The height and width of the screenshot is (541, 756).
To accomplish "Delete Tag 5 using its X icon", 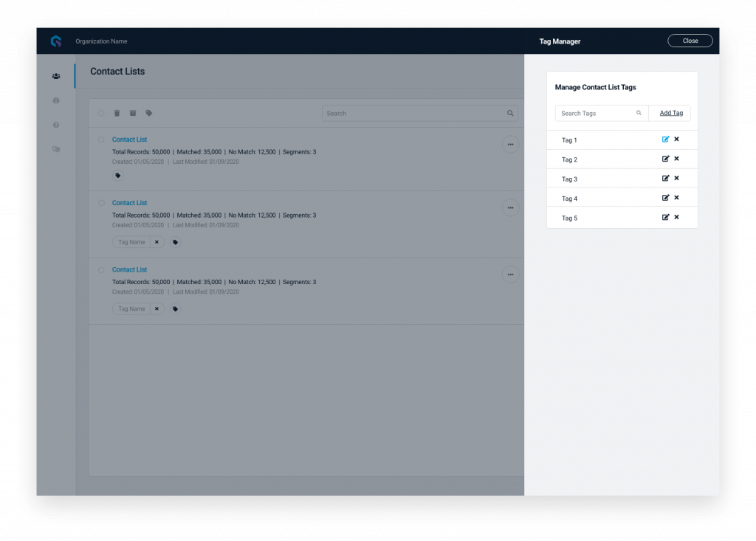I will (x=676, y=217).
